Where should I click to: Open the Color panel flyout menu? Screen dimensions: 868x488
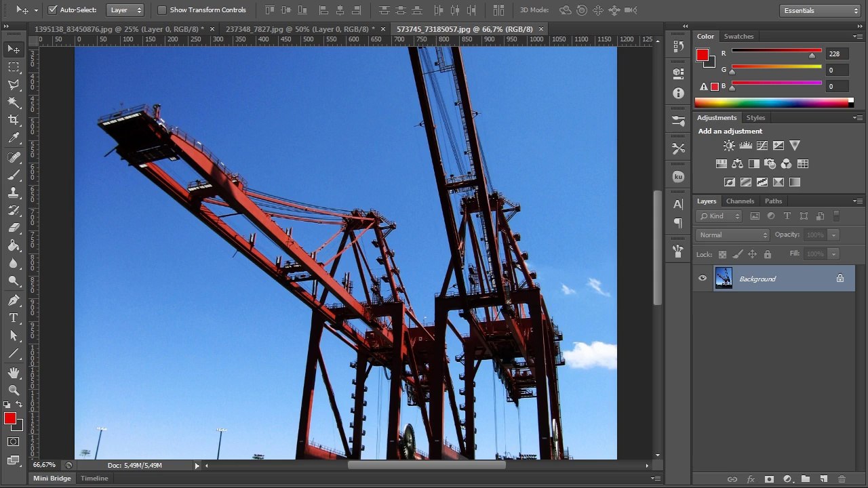point(858,37)
